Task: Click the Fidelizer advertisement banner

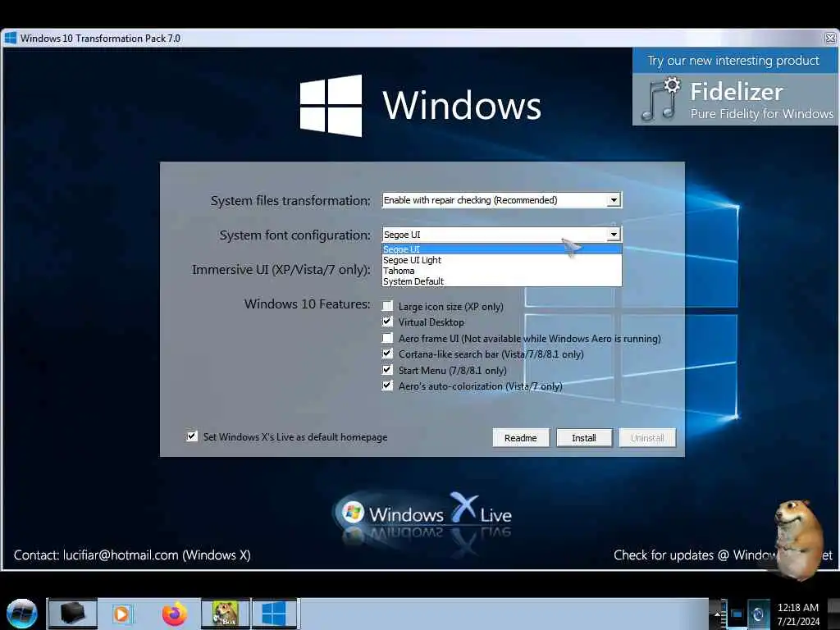Action: 735,87
